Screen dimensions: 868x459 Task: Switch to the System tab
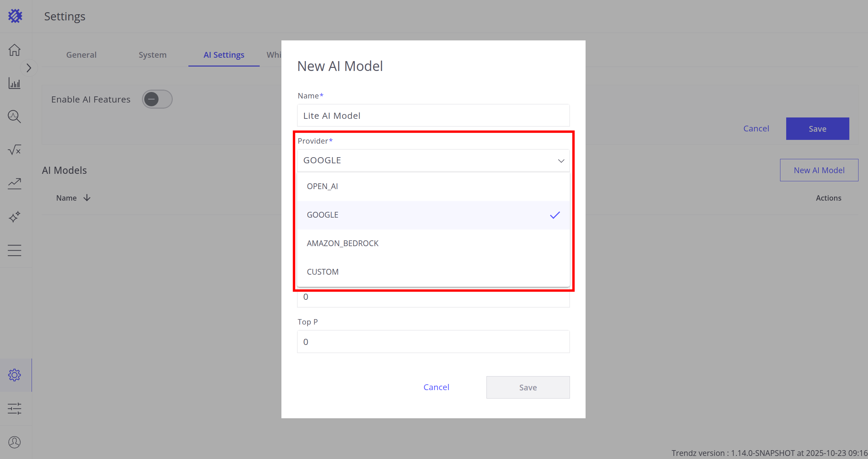click(152, 55)
